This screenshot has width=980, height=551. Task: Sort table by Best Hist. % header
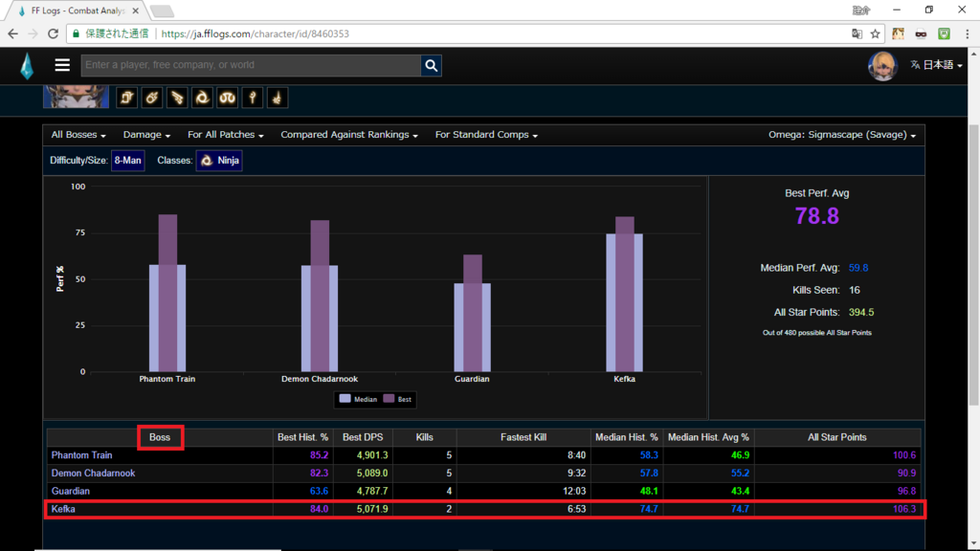pyautogui.click(x=302, y=437)
